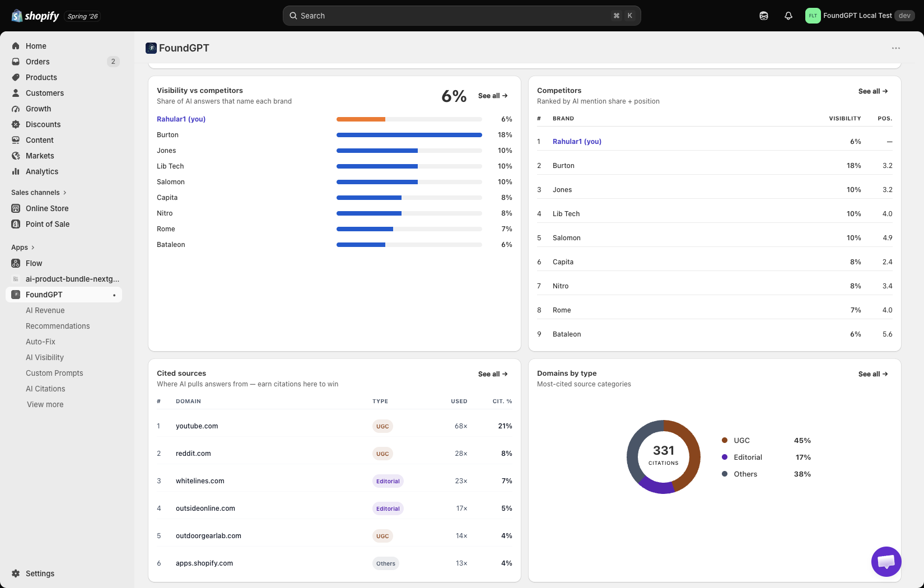Image resolution: width=924 pixels, height=588 pixels.
Task: Click the Burton 18% visibility bar
Action: (409, 135)
